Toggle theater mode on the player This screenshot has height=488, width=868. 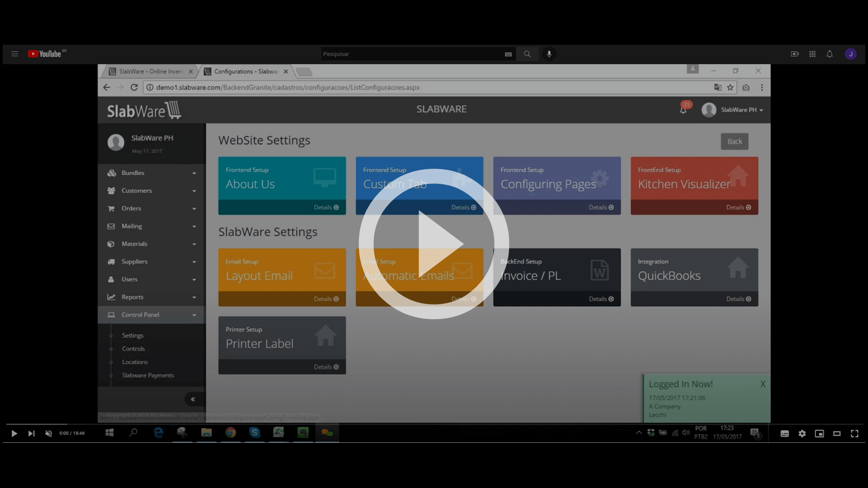837,433
